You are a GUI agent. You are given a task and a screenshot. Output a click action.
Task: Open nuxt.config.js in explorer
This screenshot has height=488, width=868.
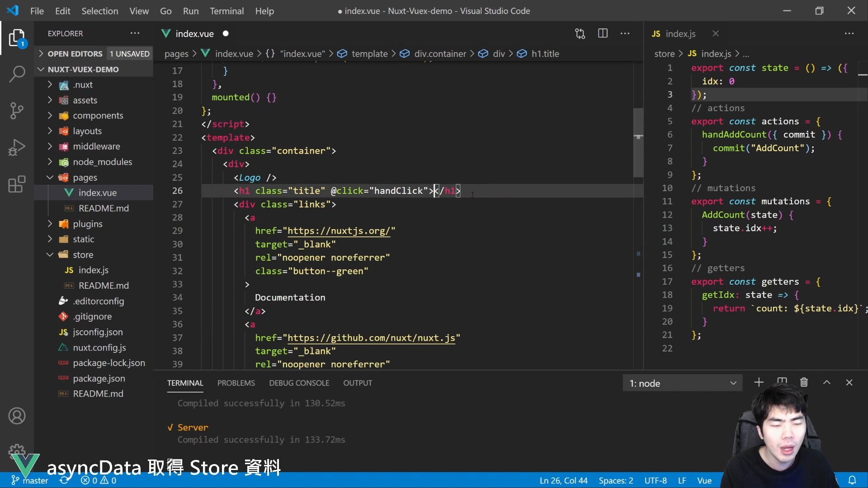click(x=99, y=347)
